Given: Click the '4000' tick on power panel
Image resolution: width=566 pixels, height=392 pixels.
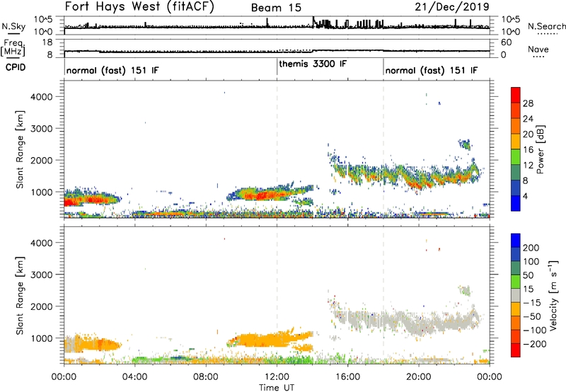Looking at the screenshot, I should (x=41, y=97).
